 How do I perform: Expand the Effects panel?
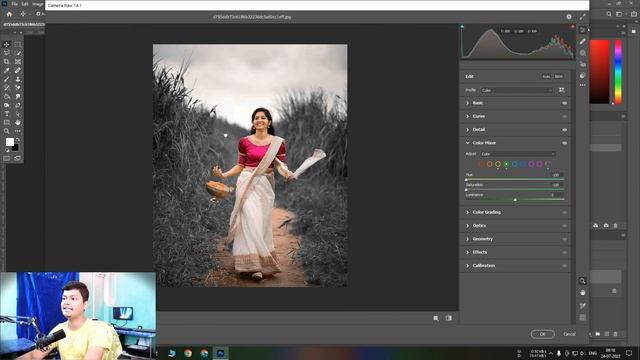(468, 252)
